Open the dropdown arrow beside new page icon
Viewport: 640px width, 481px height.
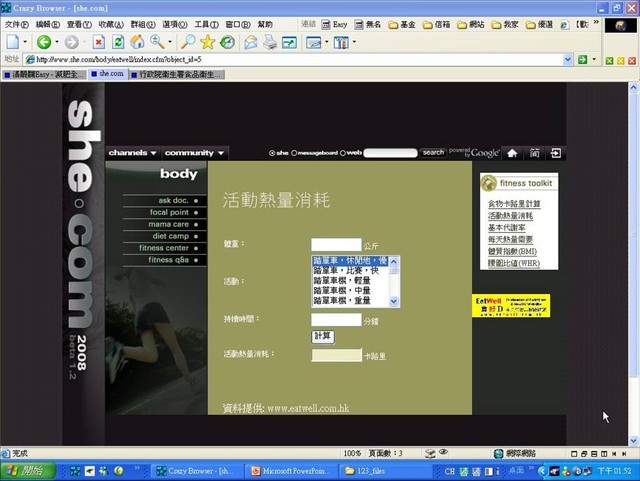25,42
